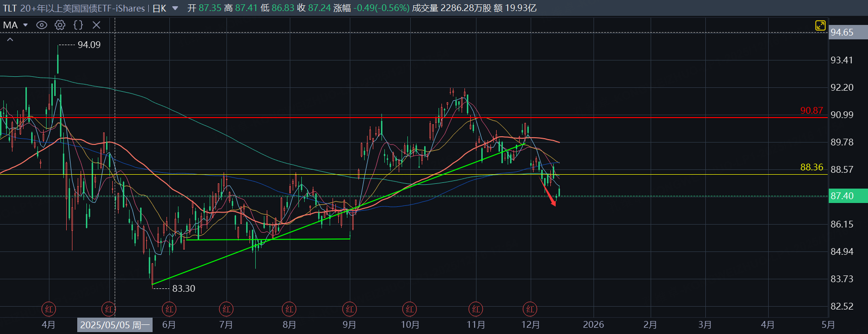Click the 额 19.93亿 turnover value
868x334 pixels.
[521, 8]
